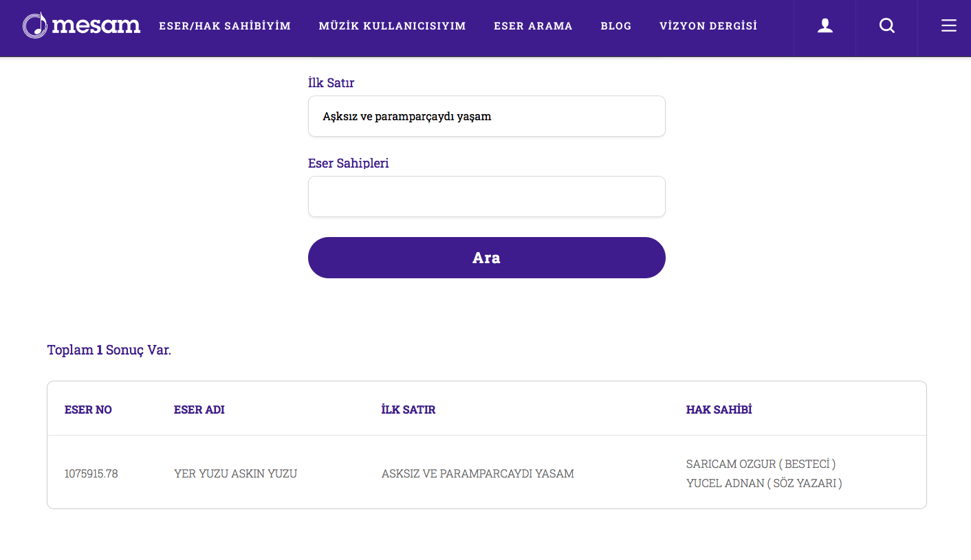Click the ESER NO column header
The width and height of the screenshot is (971, 560).
click(x=88, y=410)
